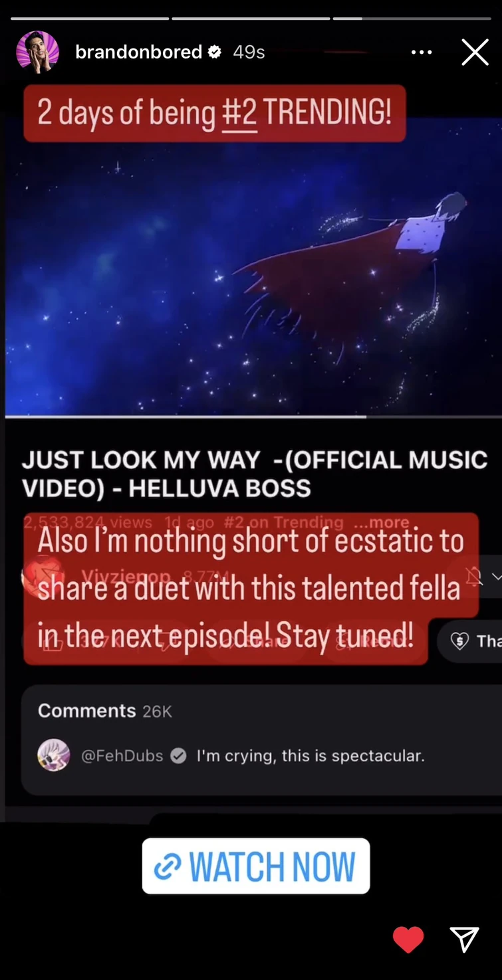Tap the @FehDubs commenter avatar
This screenshot has height=980, width=502.
coord(54,755)
